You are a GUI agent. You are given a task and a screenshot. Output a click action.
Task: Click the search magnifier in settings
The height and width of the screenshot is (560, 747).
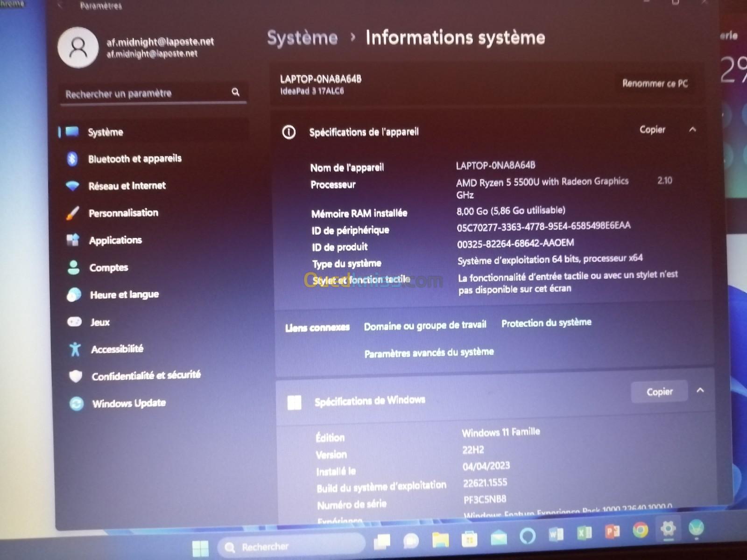236,92
